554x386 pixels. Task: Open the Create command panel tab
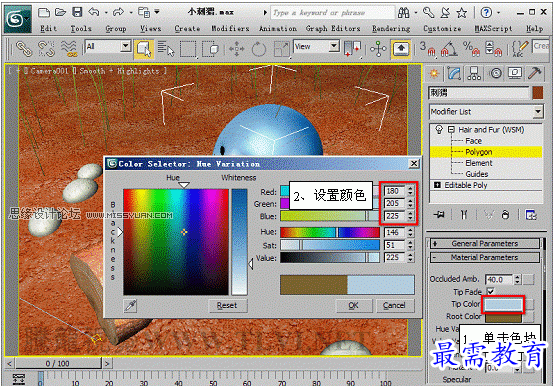(434, 73)
